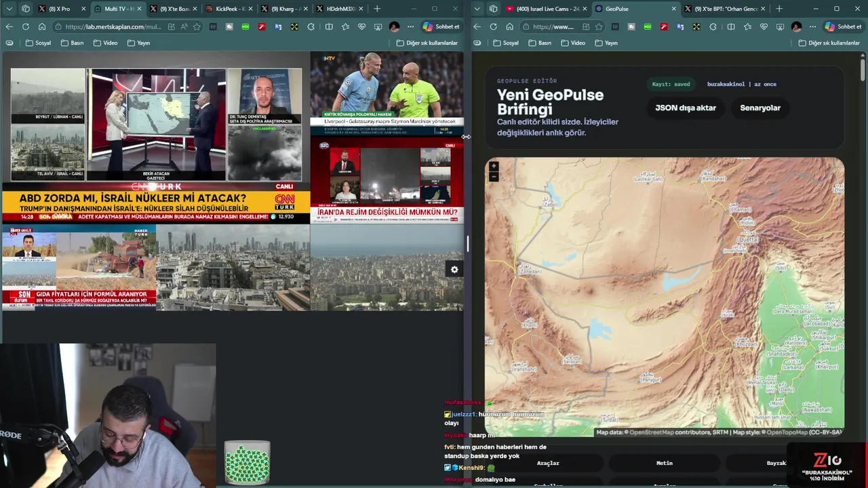868x488 pixels.
Task: Open Diğer sık kullanılanlar folder in left window
Action: [427, 43]
